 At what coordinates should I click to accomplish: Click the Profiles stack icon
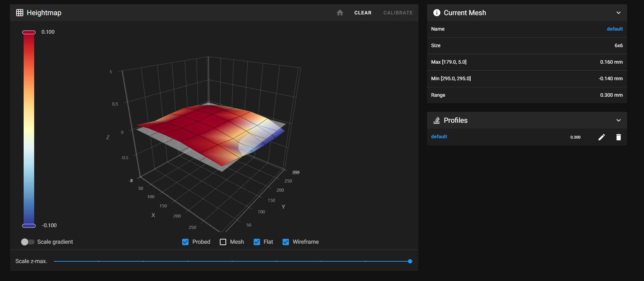pos(436,120)
